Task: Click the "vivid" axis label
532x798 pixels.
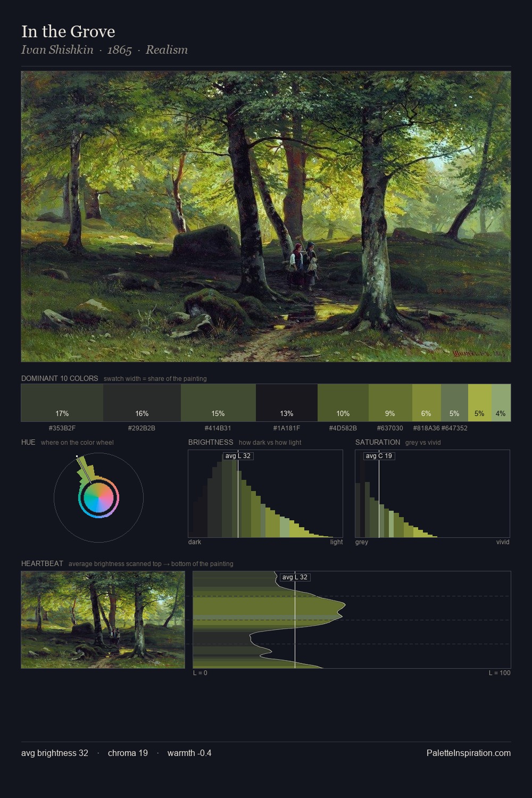Action: click(x=503, y=542)
